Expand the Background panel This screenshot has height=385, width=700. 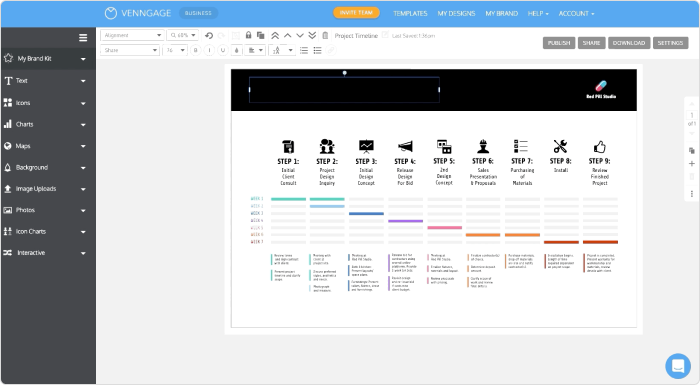pyautogui.click(x=48, y=167)
